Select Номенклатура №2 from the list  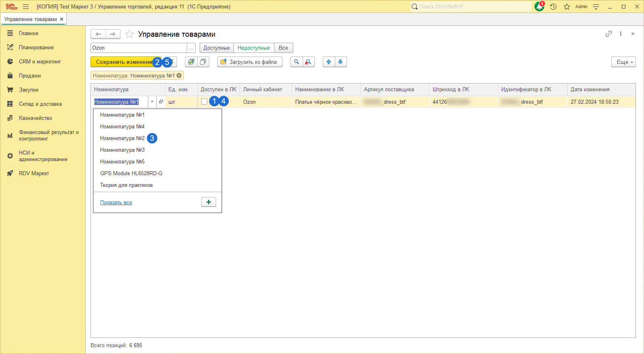(x=122, y=138)
